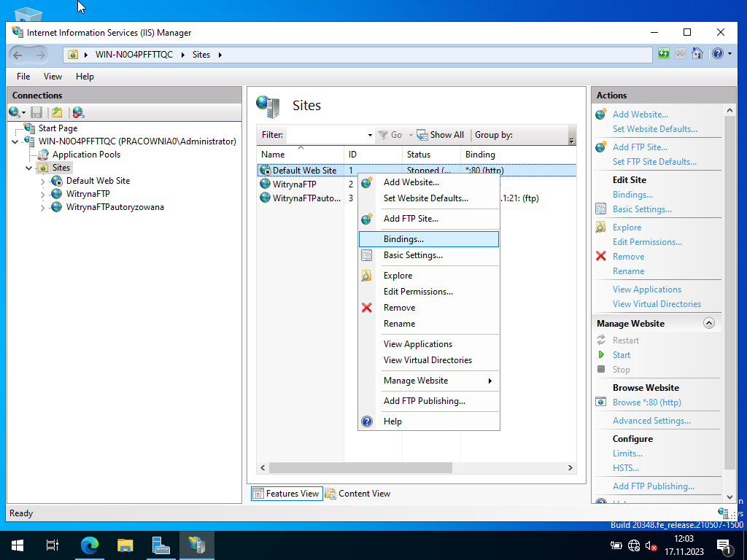Screen dimensions: 747x560
Task: Click the Show All button
Action: coord(440,135)
